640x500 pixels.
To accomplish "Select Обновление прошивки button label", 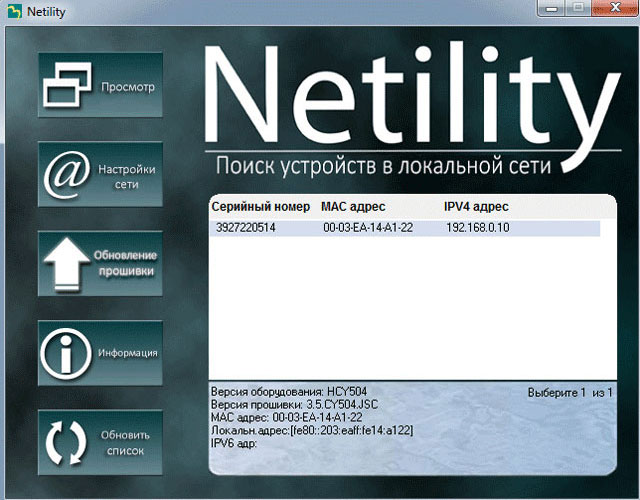I will 126,263.
